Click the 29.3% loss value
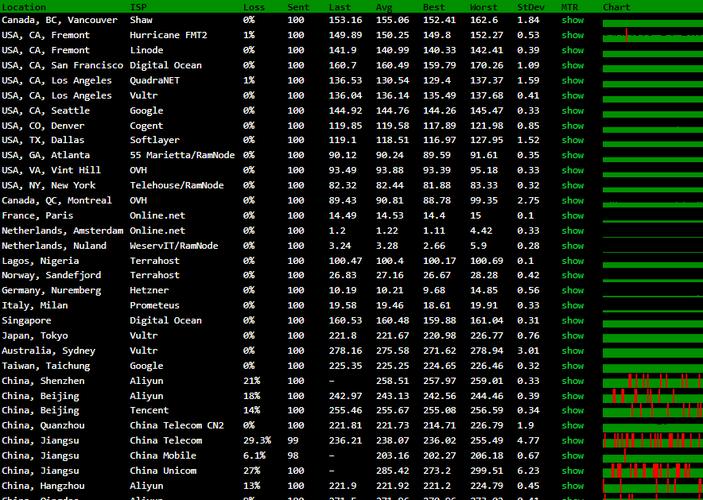 click(x=257, y=441)
